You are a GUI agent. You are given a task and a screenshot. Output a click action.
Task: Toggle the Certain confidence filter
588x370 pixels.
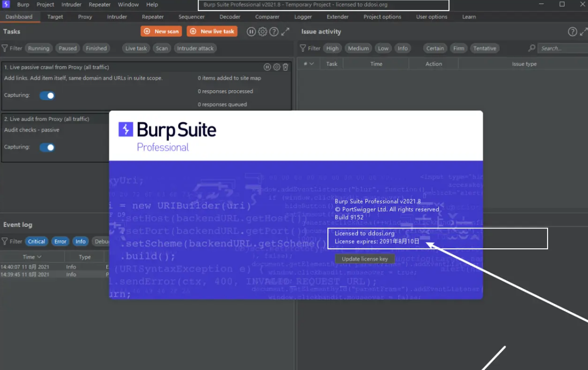coord(435,48)
